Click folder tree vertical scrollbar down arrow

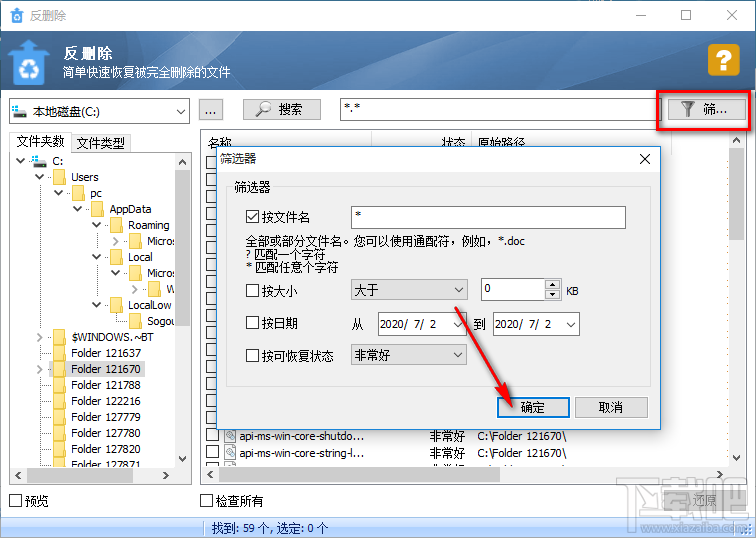(183, 458)
